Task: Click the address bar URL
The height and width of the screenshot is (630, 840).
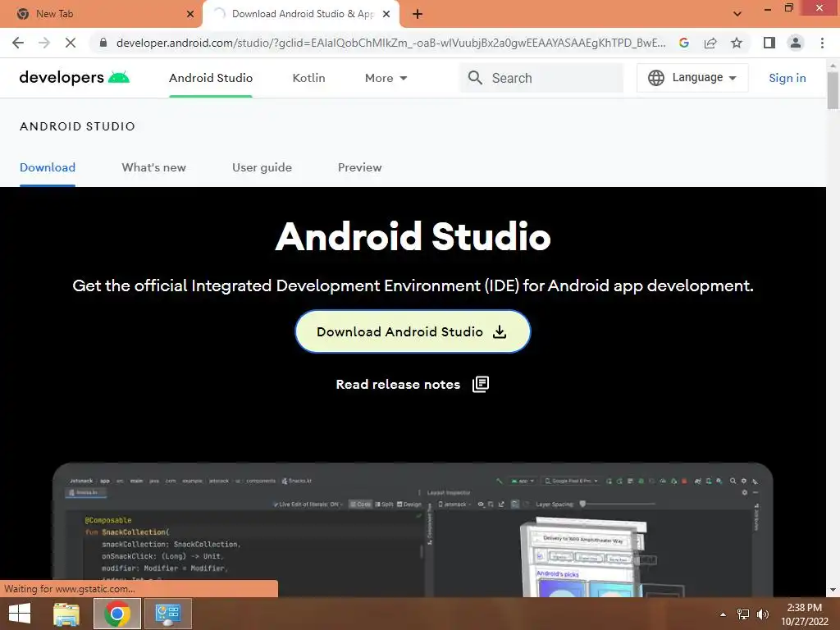Action: click(x=390, y=43)
